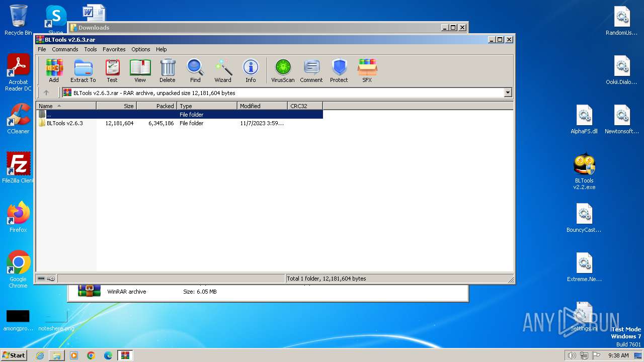This screenshot has width=644, height=362.
Task: Select the FileZilla Client desktop icon
Action: [x=18, y=168]
